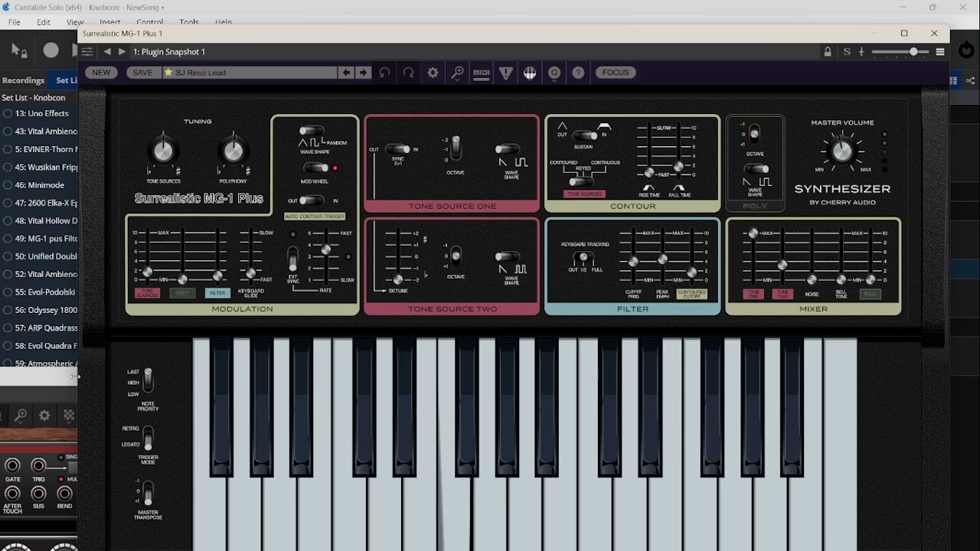Open the File menu

(x=15, y=22)
